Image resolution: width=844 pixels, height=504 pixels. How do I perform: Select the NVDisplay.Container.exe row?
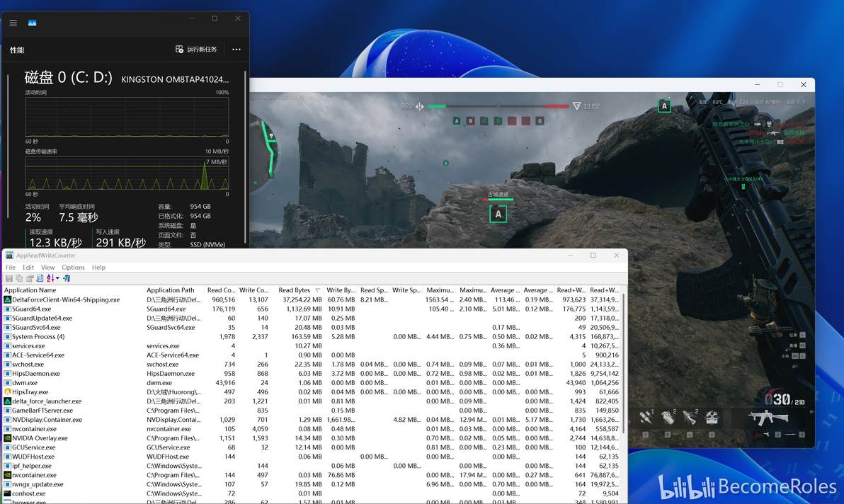312,420
